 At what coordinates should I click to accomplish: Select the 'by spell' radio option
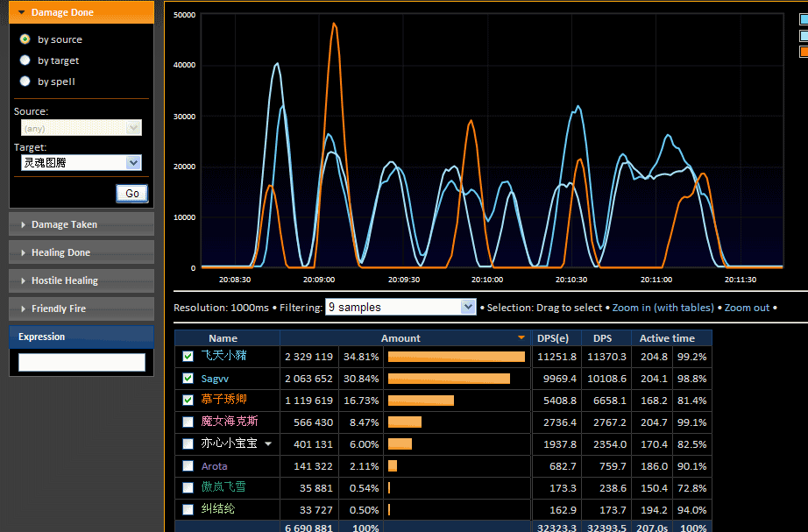point(25,82)
